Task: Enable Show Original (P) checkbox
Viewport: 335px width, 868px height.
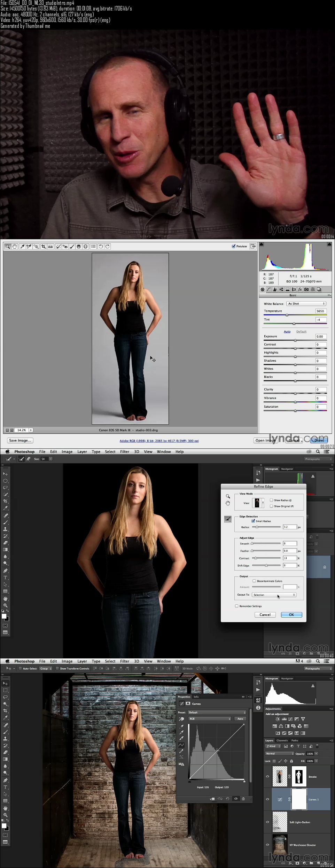Action: coord(271,506)
